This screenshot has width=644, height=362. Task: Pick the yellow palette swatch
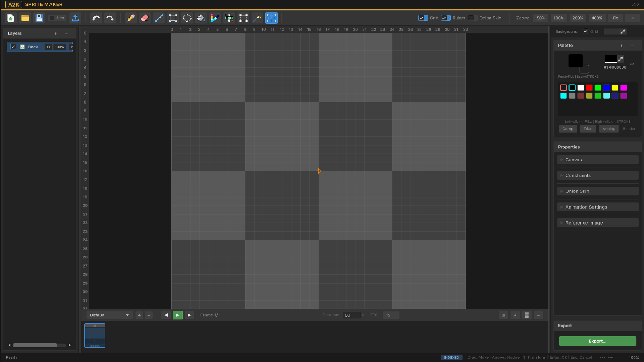(x=615, y=88)
